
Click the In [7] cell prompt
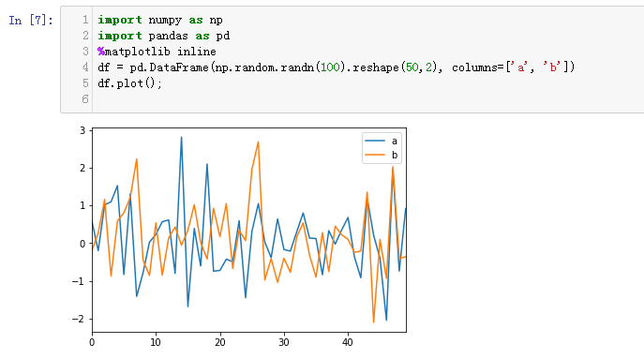31,20
